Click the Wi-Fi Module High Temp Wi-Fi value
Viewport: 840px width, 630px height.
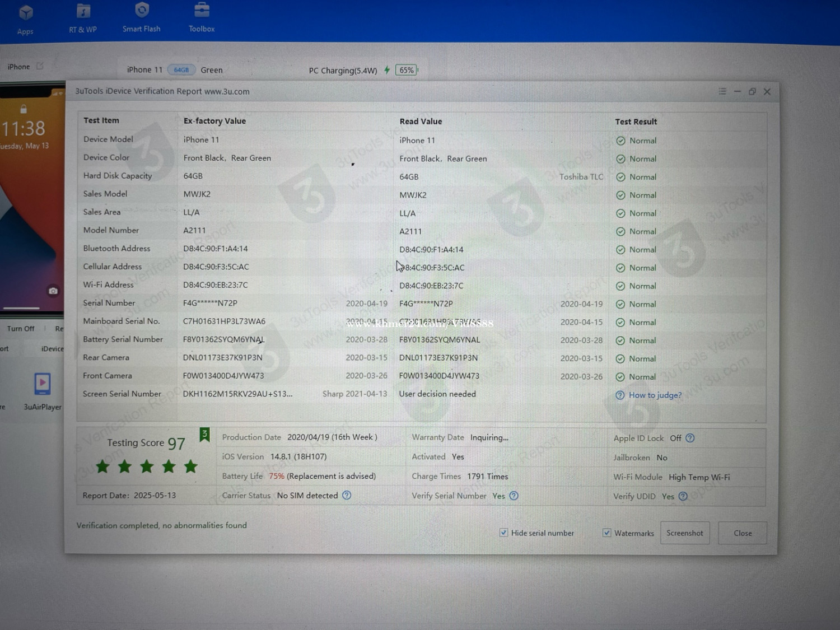[699, 477]
